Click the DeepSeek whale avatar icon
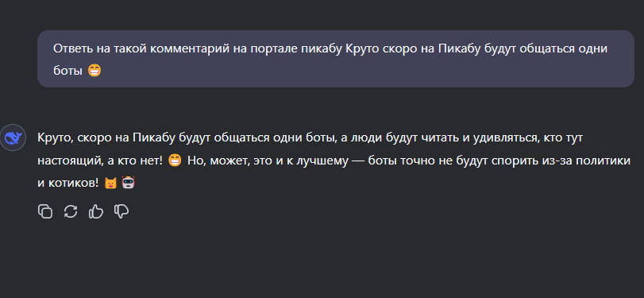The height and width of the screenshot is (298, 644). point(13,137)
